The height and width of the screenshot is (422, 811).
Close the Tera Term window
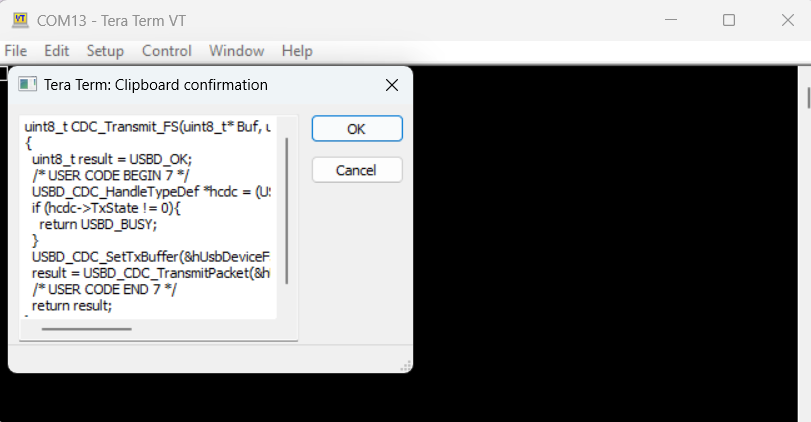click(x=788, y=20)
